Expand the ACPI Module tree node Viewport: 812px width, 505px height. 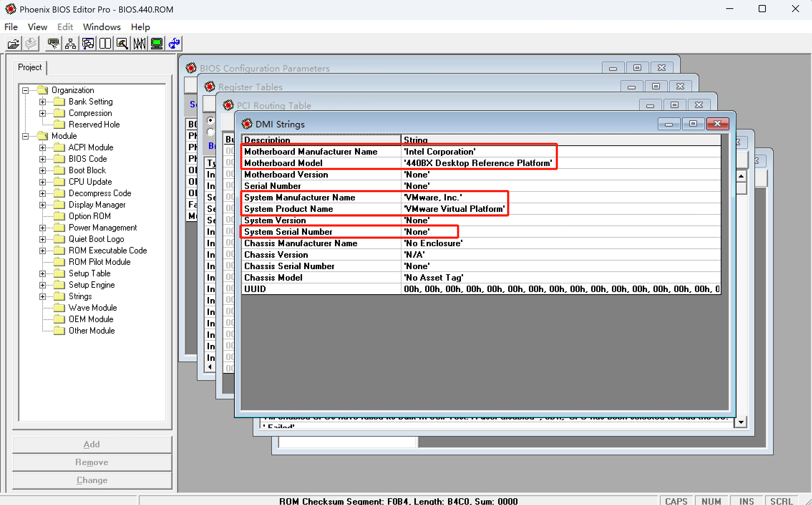tap(43, 147)
